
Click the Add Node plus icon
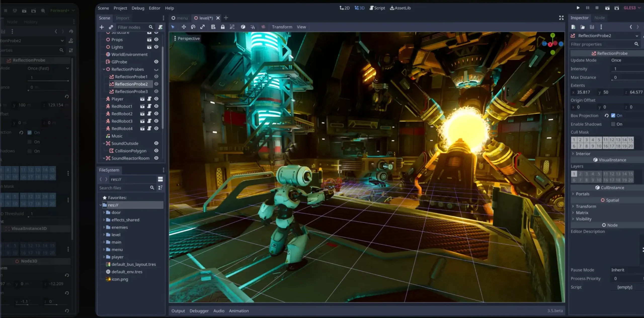coord(102,27)
